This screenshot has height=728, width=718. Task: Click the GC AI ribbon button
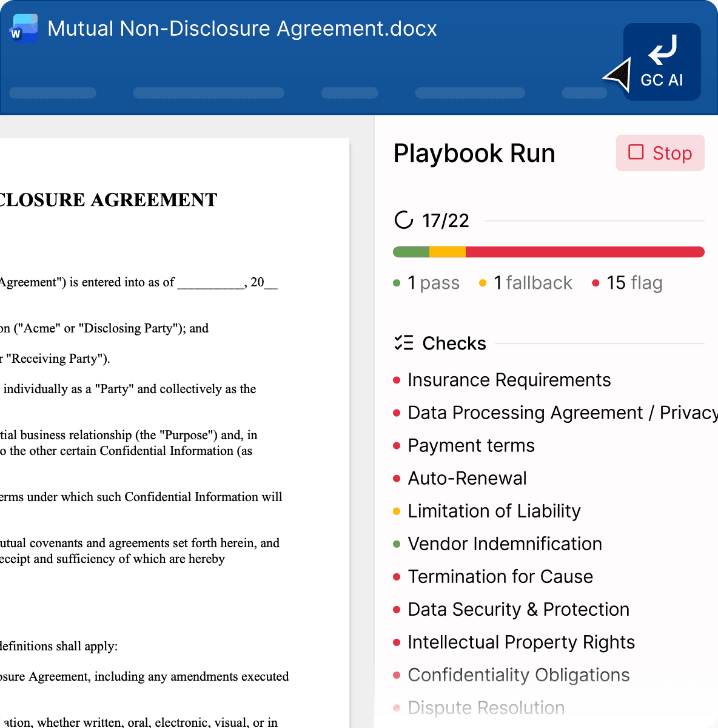point(662,62)
